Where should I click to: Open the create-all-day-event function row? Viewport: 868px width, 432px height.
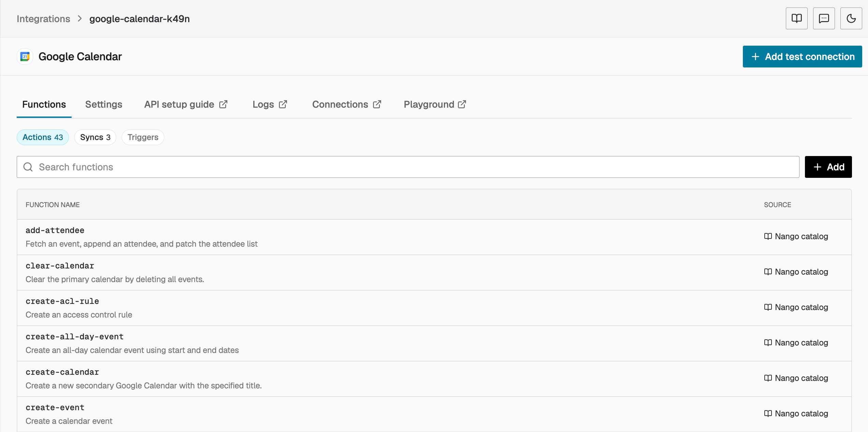tap(434, 343)
